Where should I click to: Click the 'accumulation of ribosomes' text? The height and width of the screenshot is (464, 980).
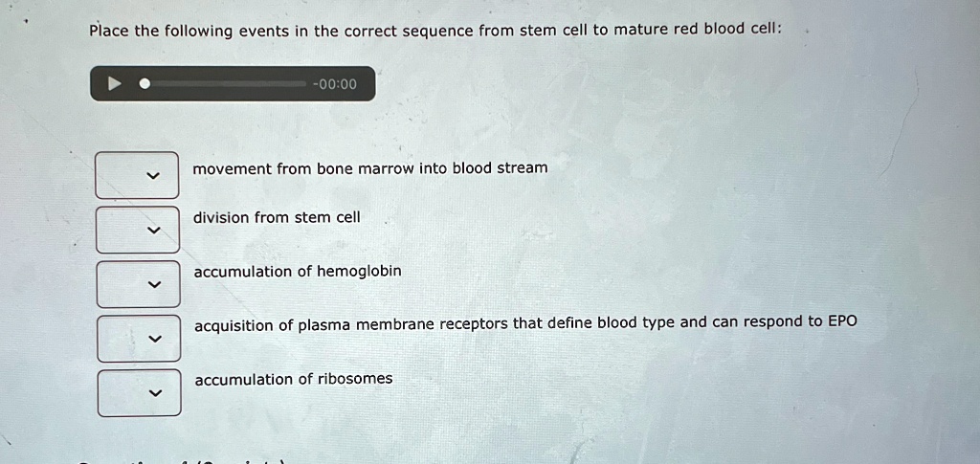tap(294, 379)
